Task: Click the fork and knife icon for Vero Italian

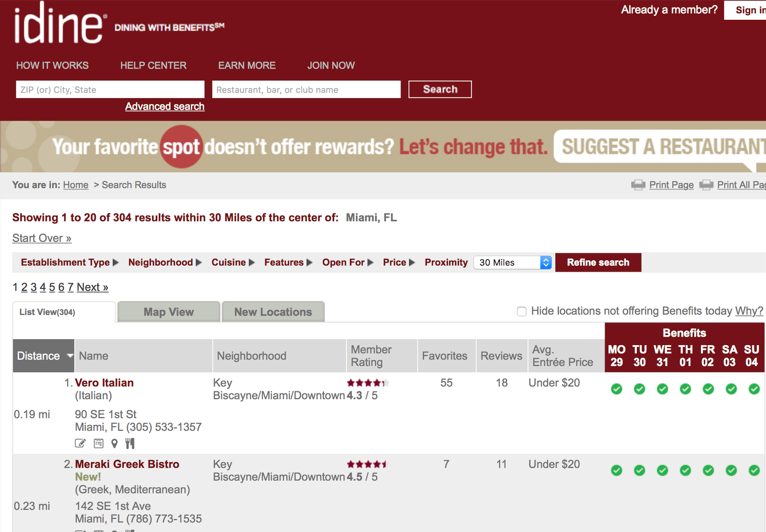Action: click(130, 443)
